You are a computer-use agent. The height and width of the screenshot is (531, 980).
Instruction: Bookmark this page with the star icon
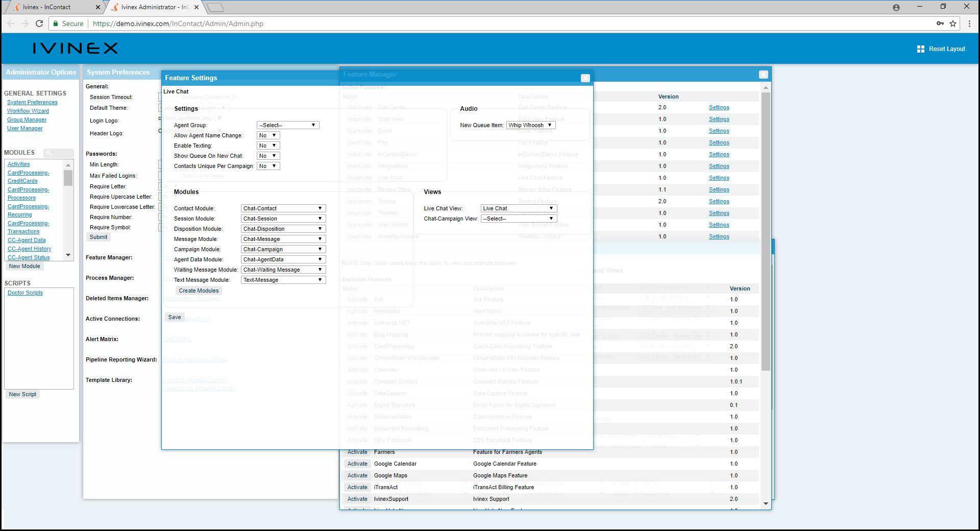[x=953, y=23]
